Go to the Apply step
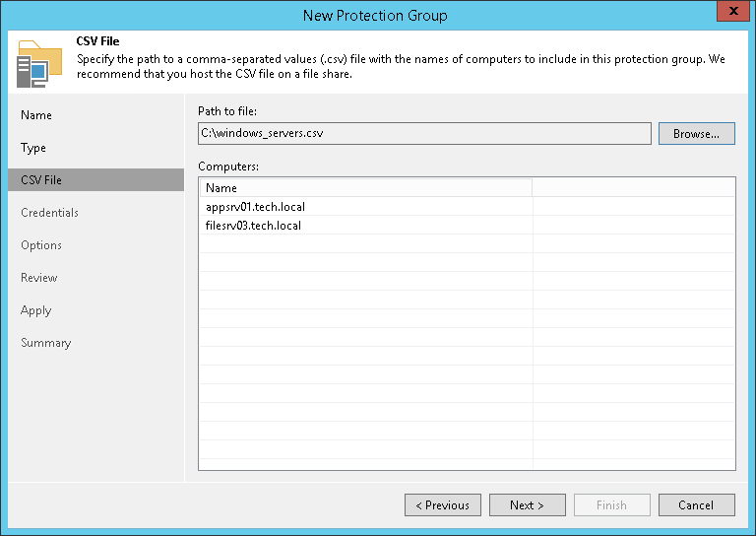The image size is (756, 536). coord(35,310)
